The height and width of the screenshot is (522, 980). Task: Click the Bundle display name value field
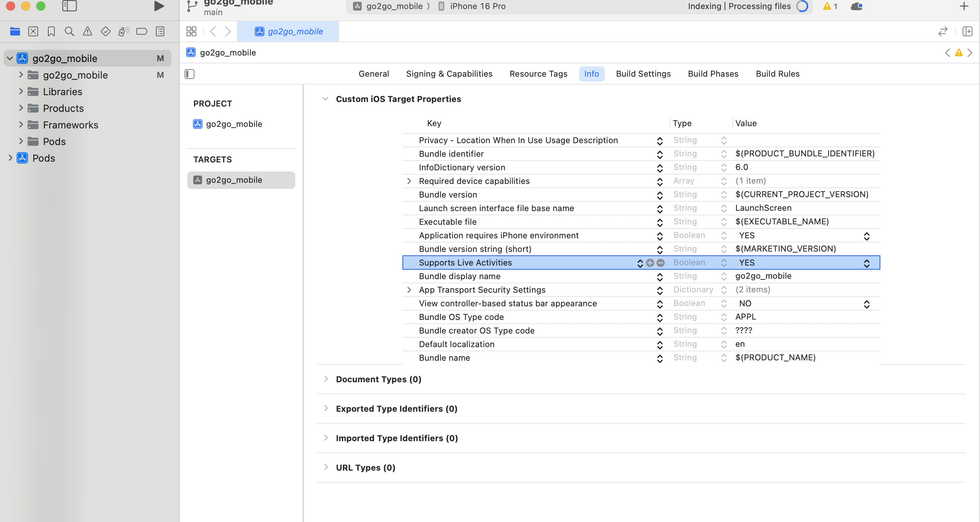click(806, 276)
